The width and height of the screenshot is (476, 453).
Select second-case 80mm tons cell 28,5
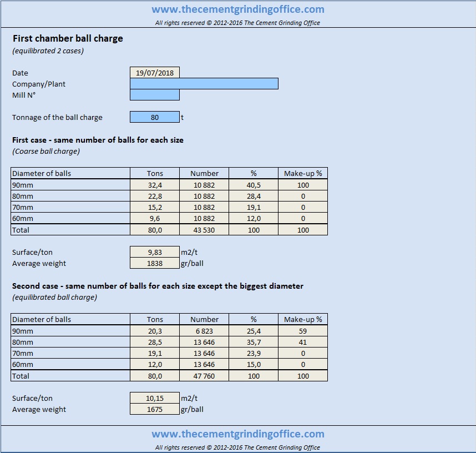(x=155, y=342)
